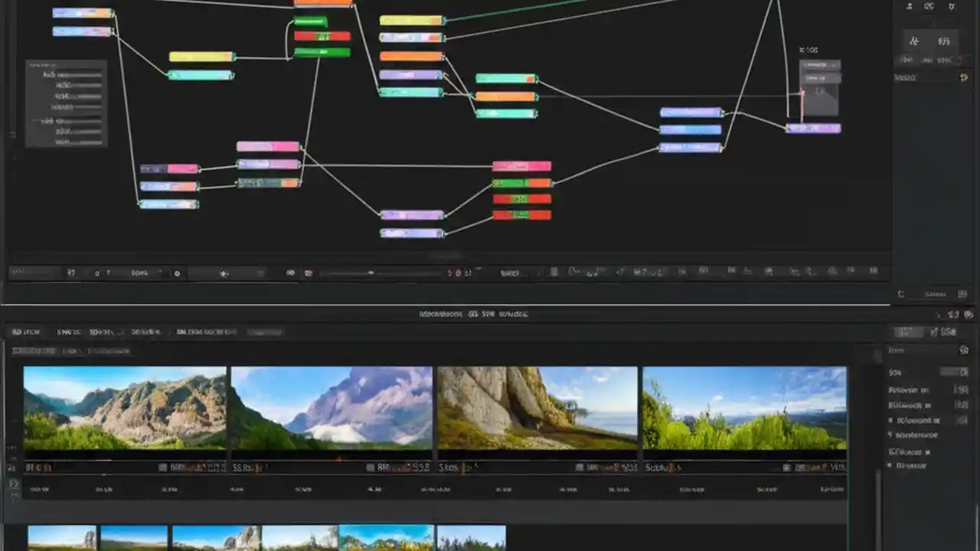Toggle visibility on the green merge node
The image size is (980, 551).
point(322,51)
